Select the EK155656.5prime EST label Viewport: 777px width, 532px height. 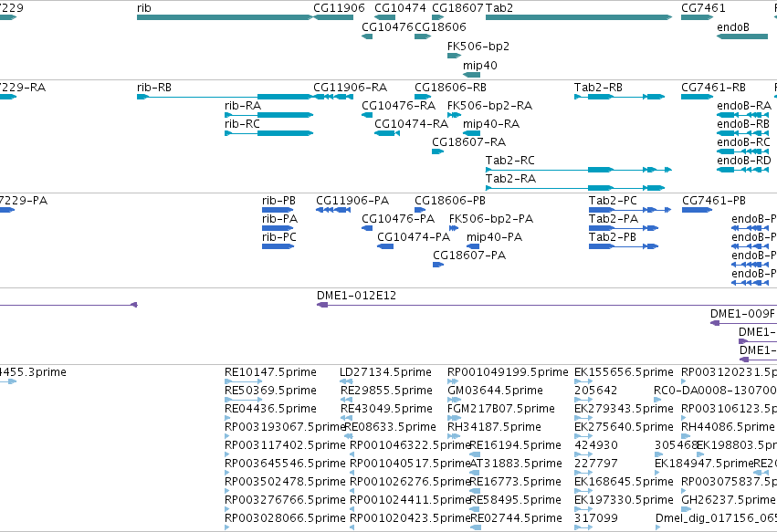(624, 372)
